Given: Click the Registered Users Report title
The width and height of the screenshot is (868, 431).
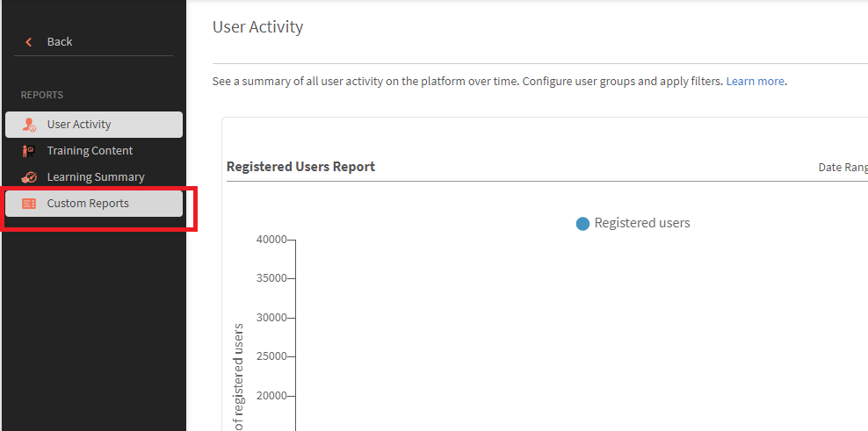Looking at the screenshot, I should point(300,167).
